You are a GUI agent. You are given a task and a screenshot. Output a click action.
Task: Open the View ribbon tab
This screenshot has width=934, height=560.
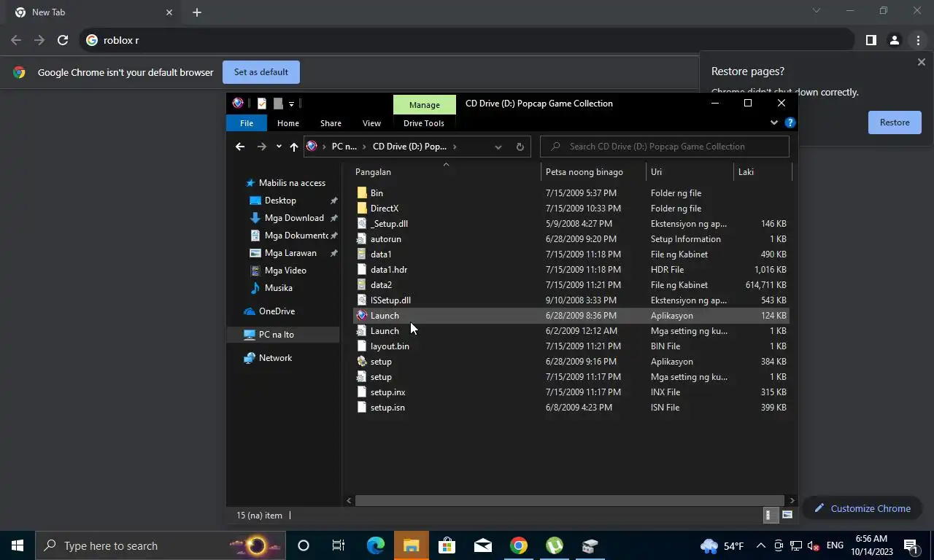371,123
